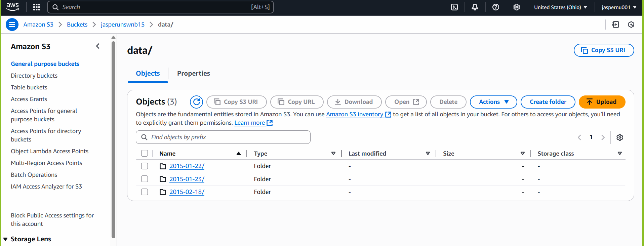Screen dimensions: 644x246
Task: Open the services grid menu
Action: click(37, 7)
